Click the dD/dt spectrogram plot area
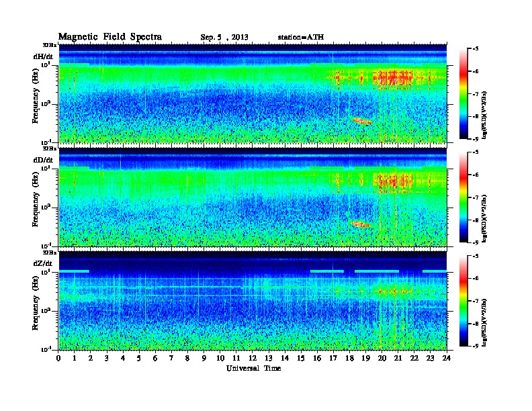The width and height of the screenshot is (532, 411). click(253, 197)
